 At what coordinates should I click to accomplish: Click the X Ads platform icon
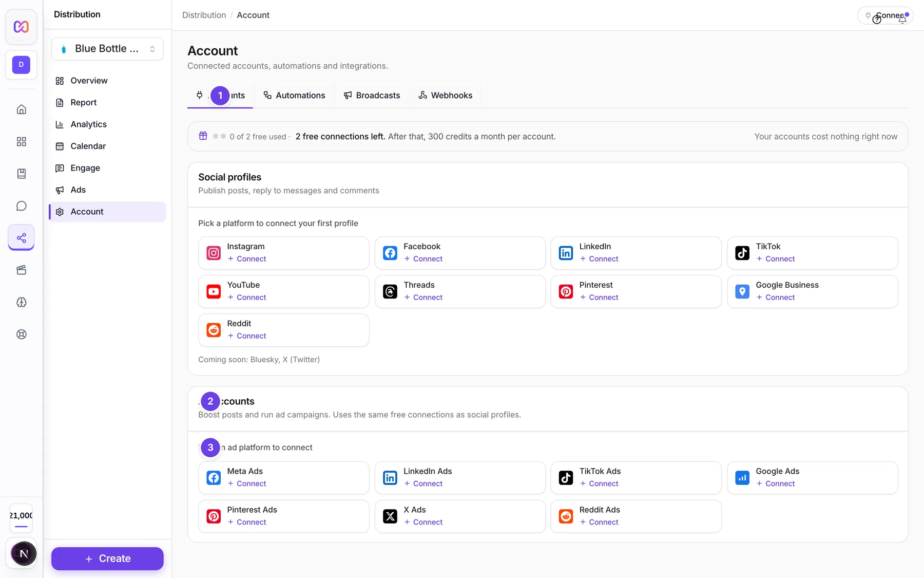click(x=390, y=516)
